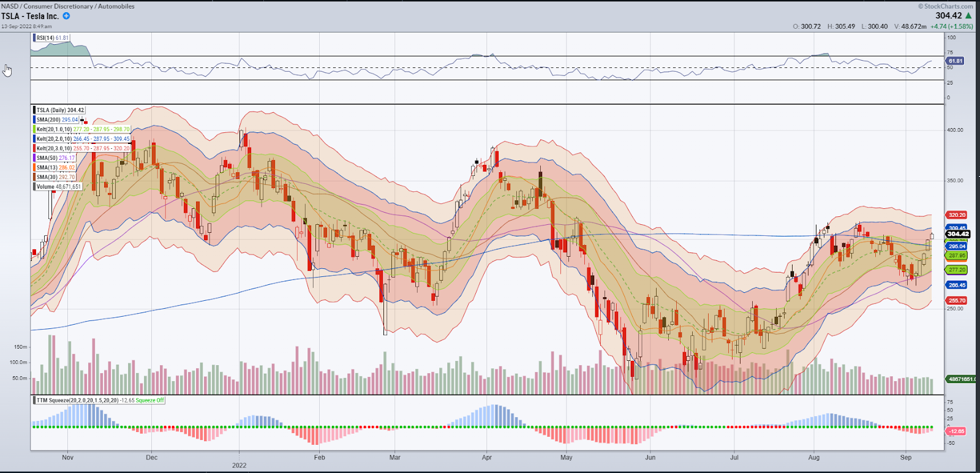Click the Dec label on the time axis
980x473 pixels.
[152, 458]
